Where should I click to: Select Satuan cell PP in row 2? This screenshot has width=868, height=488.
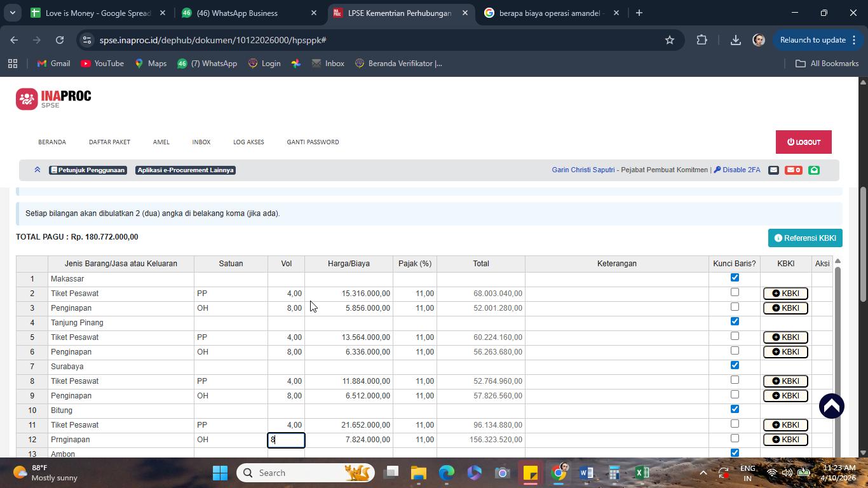pyautogui.click(x=231, y=294)
